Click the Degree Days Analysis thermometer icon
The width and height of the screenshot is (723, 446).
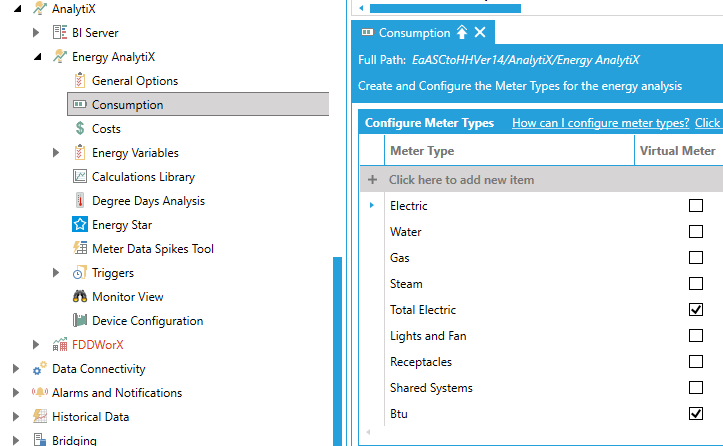pyautogui.click(x=80, y=201)
